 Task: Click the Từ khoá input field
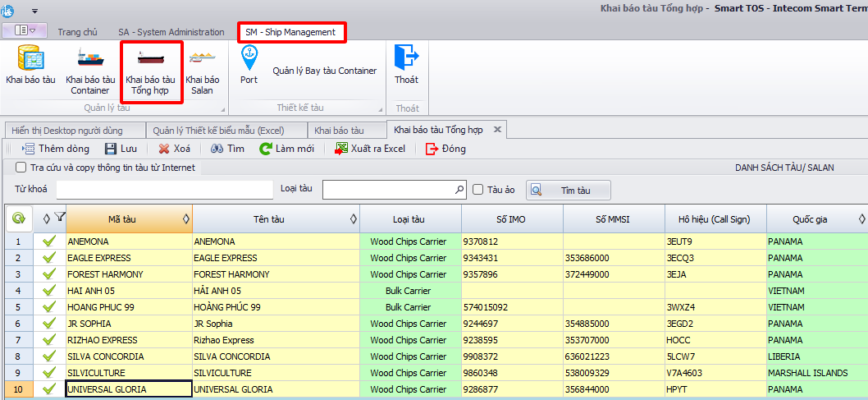(x=164, y=190)
